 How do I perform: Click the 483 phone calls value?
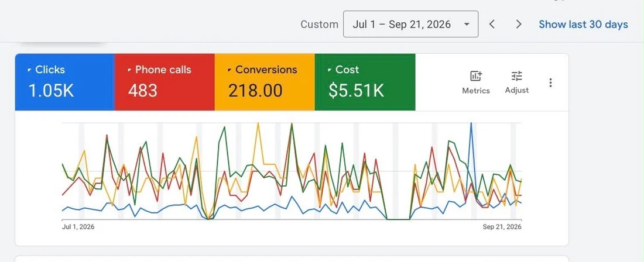(142, 91)
